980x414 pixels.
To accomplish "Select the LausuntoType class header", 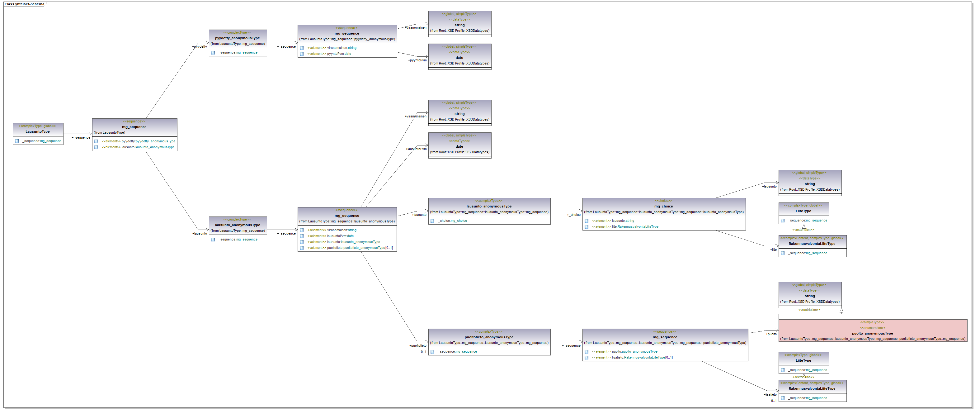I will (x=38, y=132).
